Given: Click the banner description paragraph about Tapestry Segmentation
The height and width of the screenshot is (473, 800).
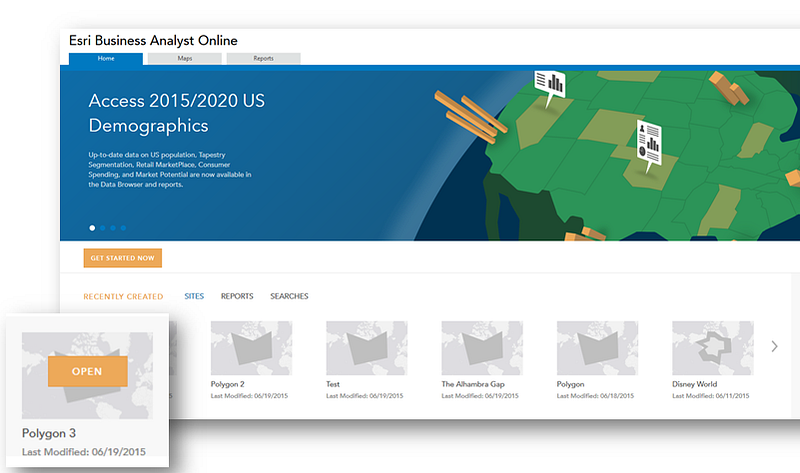Looking at the screenshot, I should coord(170,169).
